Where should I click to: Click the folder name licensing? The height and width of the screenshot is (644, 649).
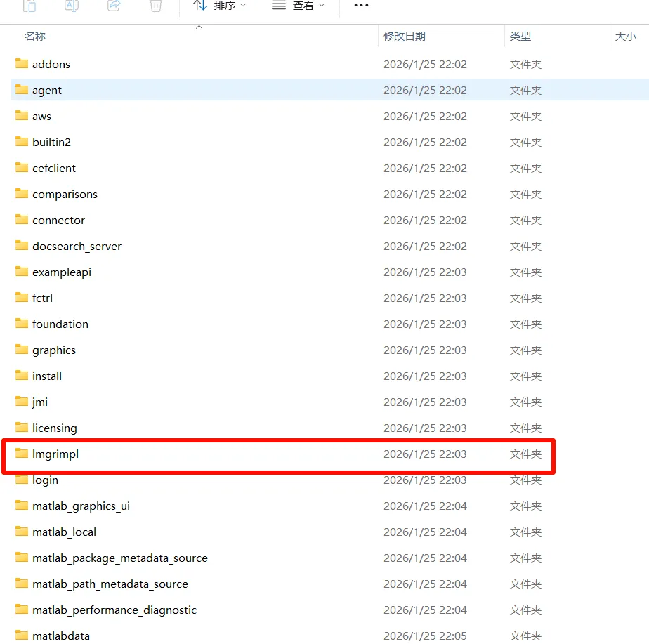[55, 428]
